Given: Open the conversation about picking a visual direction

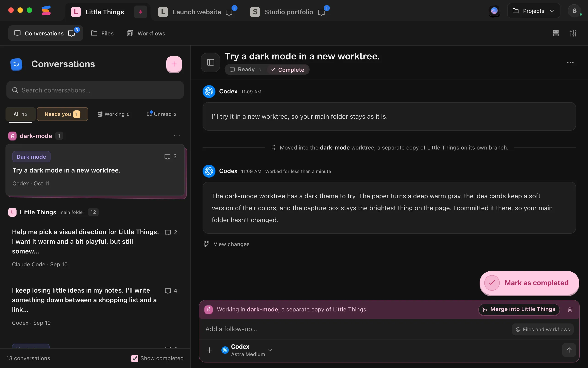Looking at the screenshot, I should tap(95, 248).
